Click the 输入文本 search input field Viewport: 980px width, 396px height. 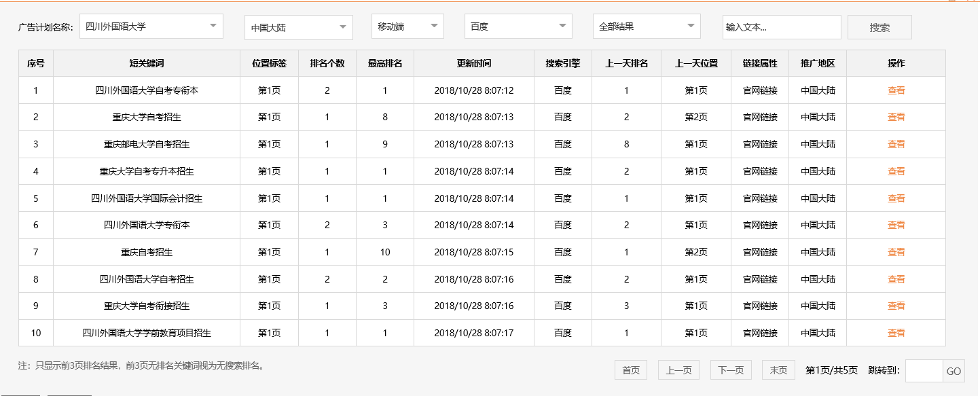(x=781, y=26)
